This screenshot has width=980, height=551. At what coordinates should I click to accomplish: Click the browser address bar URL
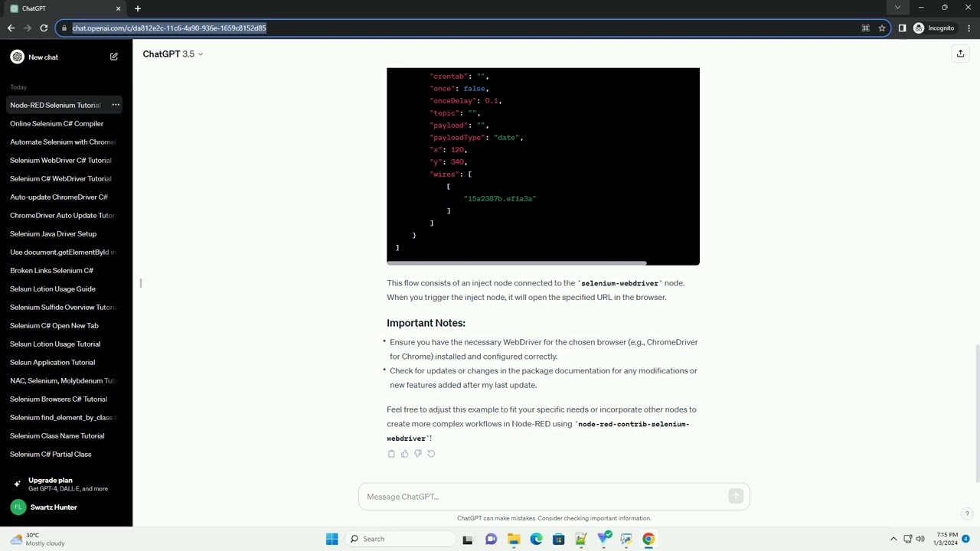169,28
